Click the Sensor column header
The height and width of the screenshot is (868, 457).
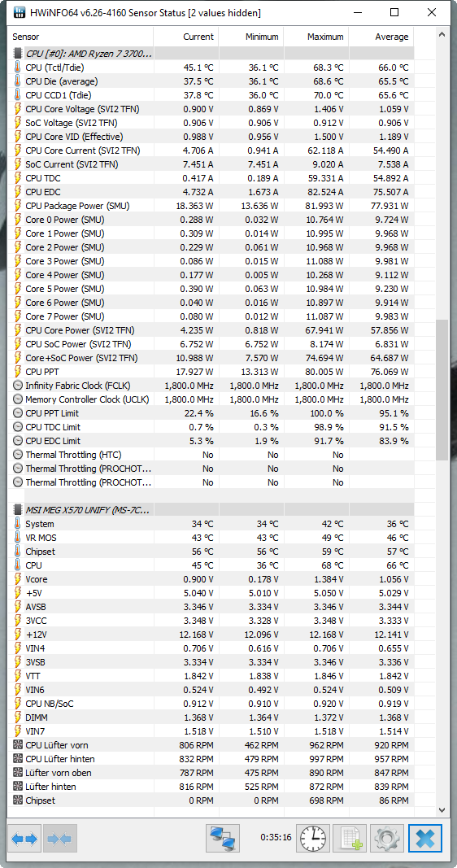82,37
